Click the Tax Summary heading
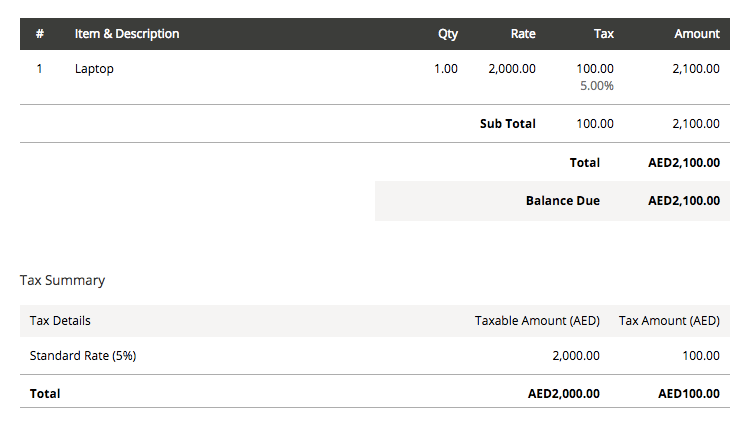This screenshot has height=427, width=745. click(62, 280)
